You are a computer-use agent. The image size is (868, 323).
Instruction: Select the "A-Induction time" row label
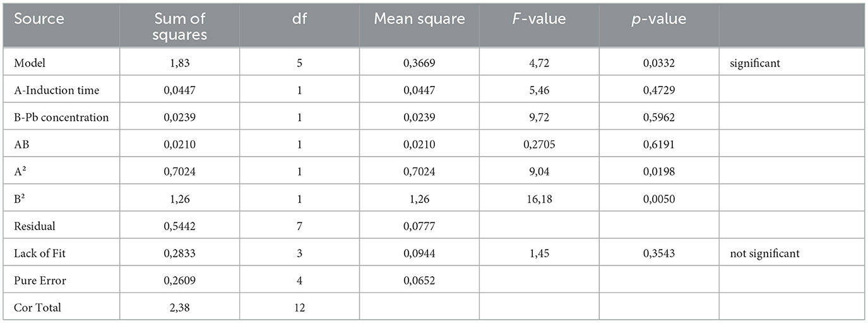(x=56, y=90)
